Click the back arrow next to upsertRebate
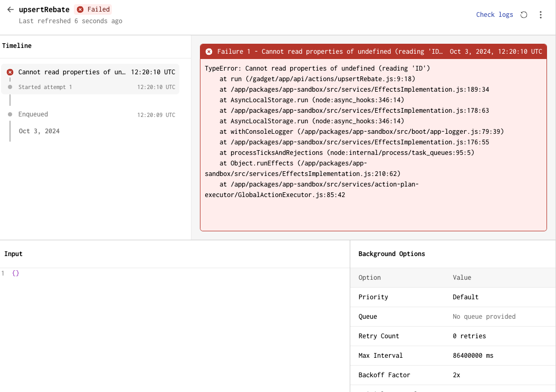This screenshot has height=392, width=556. [10, 9]
